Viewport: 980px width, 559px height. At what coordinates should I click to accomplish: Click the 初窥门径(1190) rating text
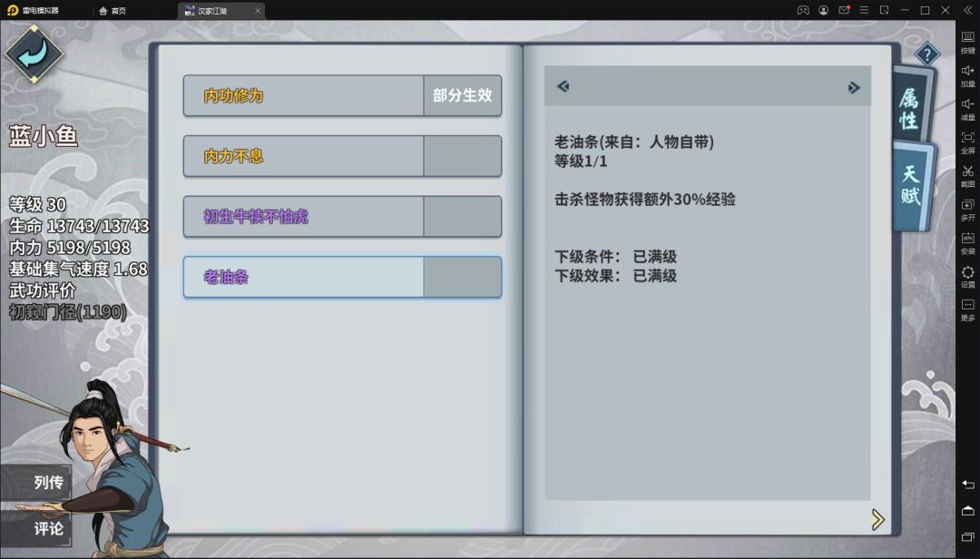(x=68, y=312)
